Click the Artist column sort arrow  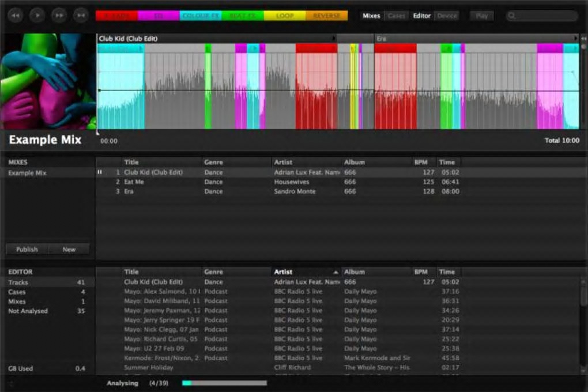(x=336, y=272)
